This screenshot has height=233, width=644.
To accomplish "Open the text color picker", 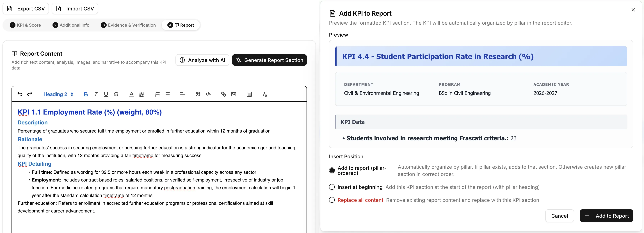I will (x=131, y=94).
